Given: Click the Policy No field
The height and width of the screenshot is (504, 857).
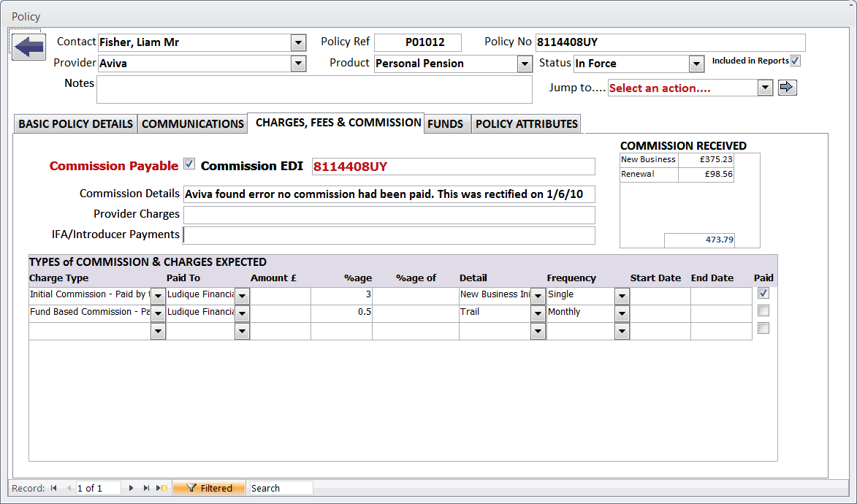Looking at the screenshot, I should (670, 42).
